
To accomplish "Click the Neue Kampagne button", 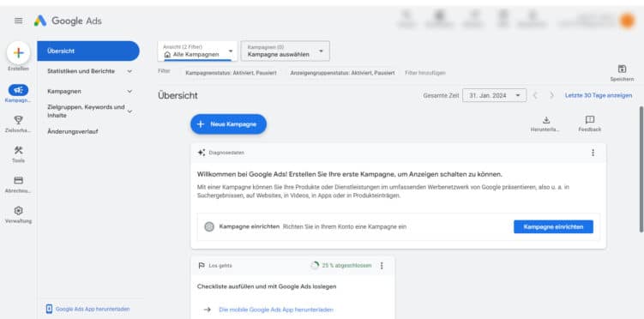I will point(228,124).
